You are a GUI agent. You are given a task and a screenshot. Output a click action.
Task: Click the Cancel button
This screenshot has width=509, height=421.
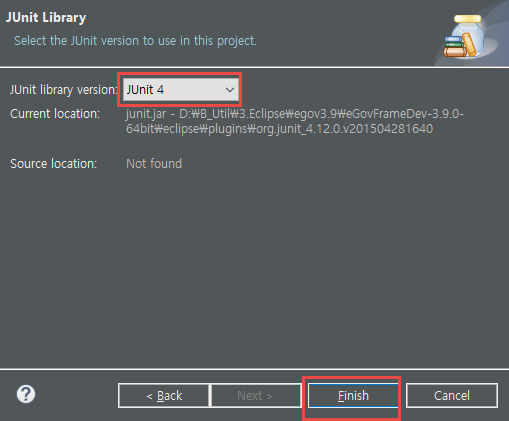click(x=452, y=396)
